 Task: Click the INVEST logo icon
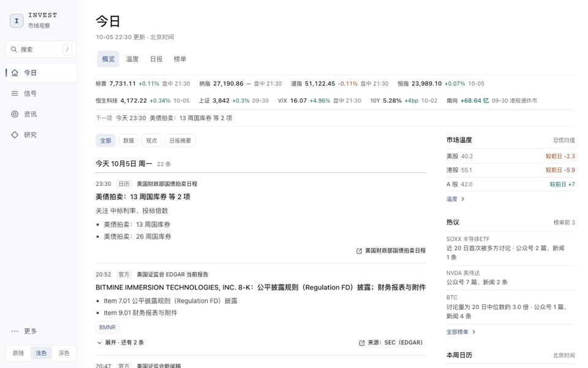16,21
